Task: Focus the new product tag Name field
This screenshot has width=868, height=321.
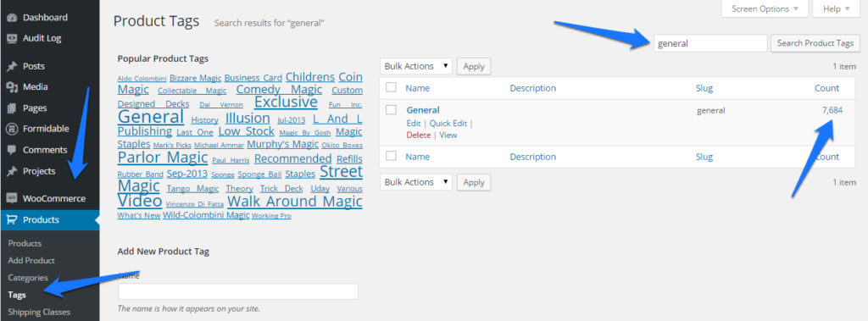Action: [x=238, y=291]
